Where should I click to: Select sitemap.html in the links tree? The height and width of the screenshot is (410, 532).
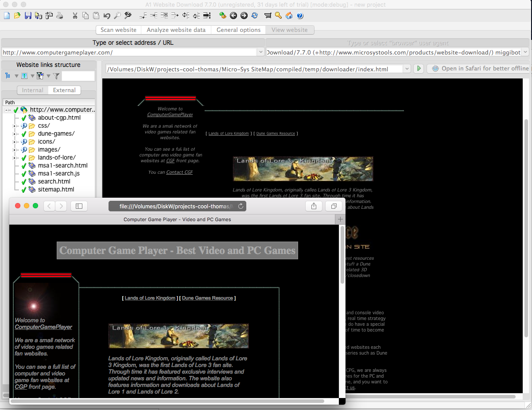(56, 189)
